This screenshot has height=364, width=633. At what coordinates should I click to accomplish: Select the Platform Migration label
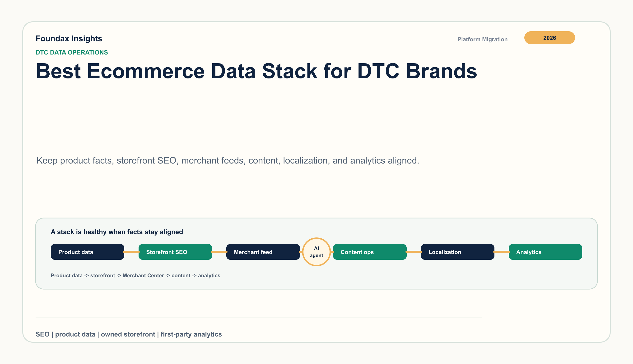coord(482,39)
